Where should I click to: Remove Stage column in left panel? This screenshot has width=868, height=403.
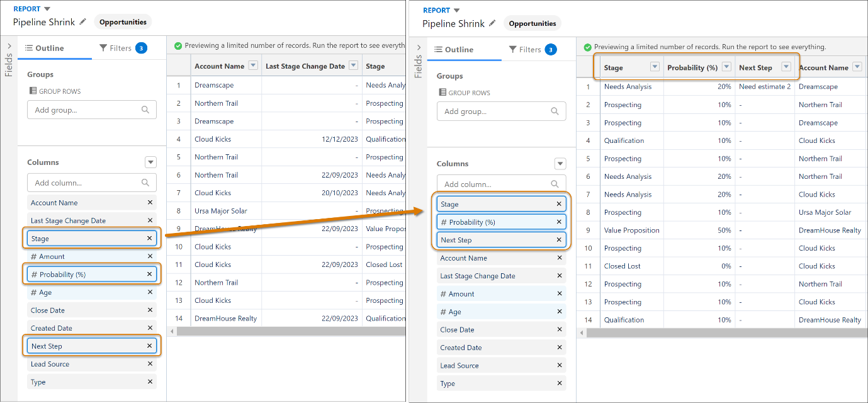pos(149,239)
